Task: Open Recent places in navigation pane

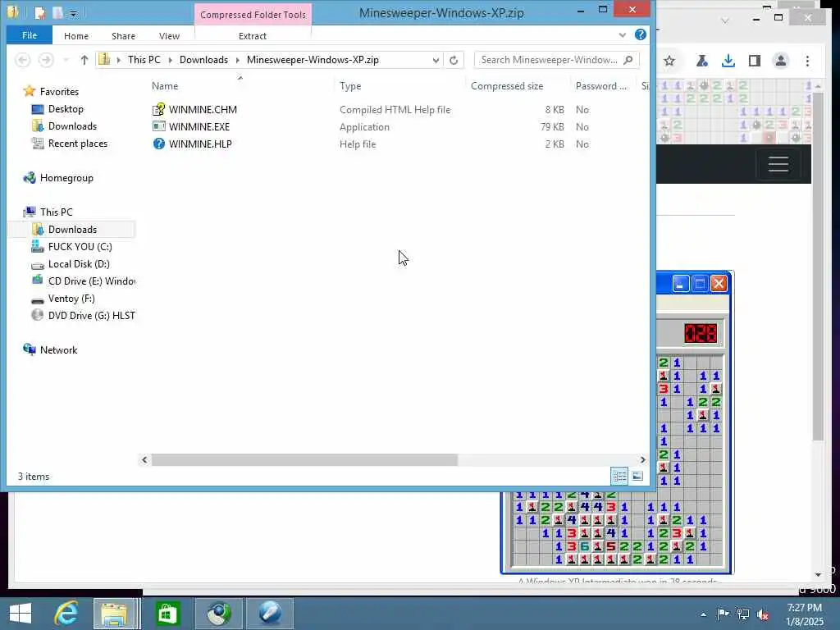Action: (x=78, y=143)
